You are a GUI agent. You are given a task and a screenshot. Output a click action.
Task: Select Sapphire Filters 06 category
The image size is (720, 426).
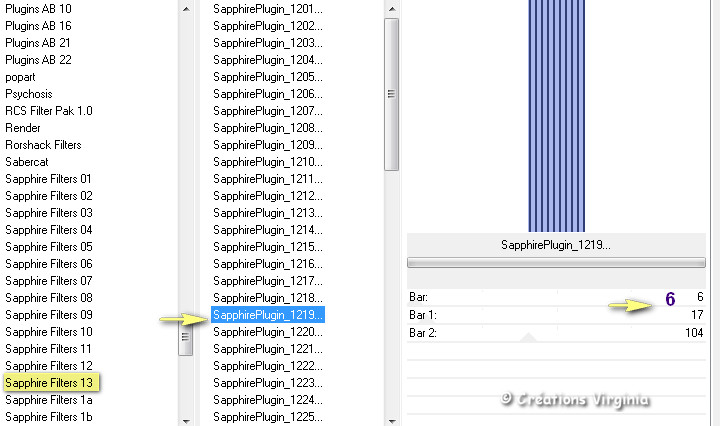(x=49, y=264)
